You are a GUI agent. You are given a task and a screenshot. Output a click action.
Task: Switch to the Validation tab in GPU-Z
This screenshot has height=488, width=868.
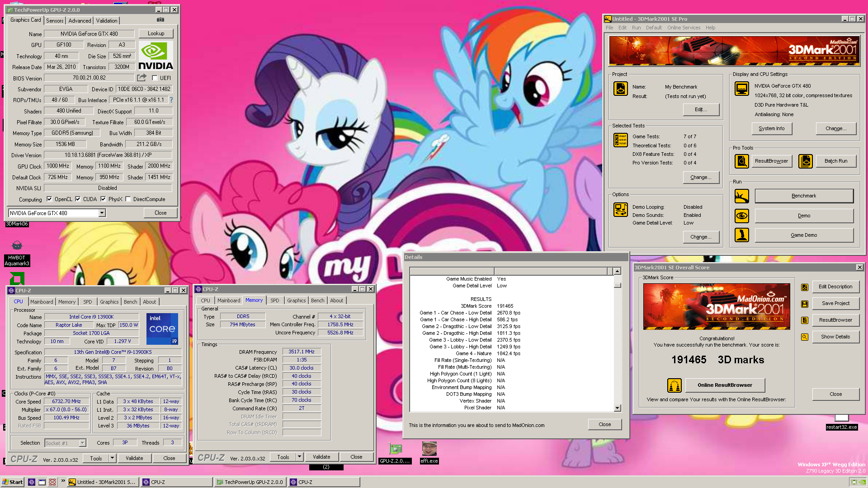click(x=107, y=20)
